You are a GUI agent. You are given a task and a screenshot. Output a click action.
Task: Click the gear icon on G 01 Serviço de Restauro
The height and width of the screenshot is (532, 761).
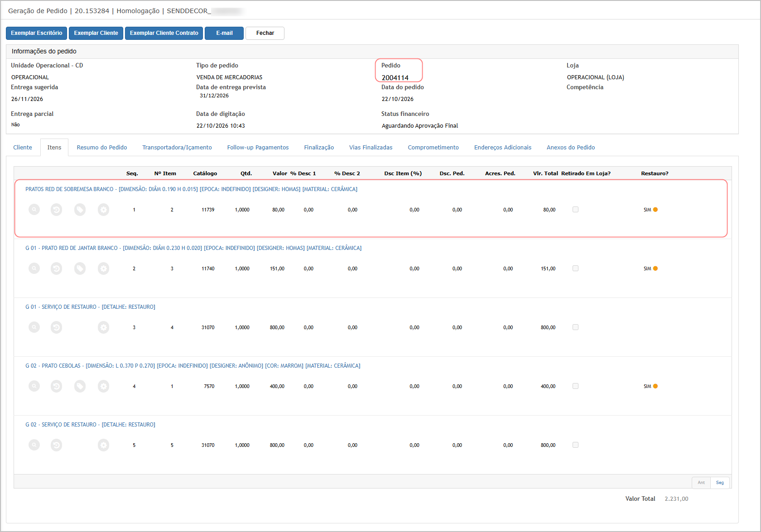[x=103, y=327]
